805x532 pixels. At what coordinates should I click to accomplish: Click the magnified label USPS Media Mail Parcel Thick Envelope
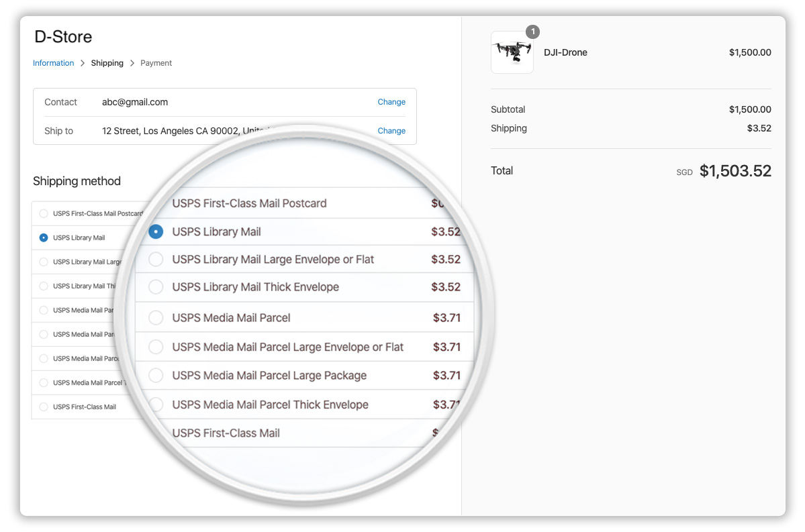(270, 405)
